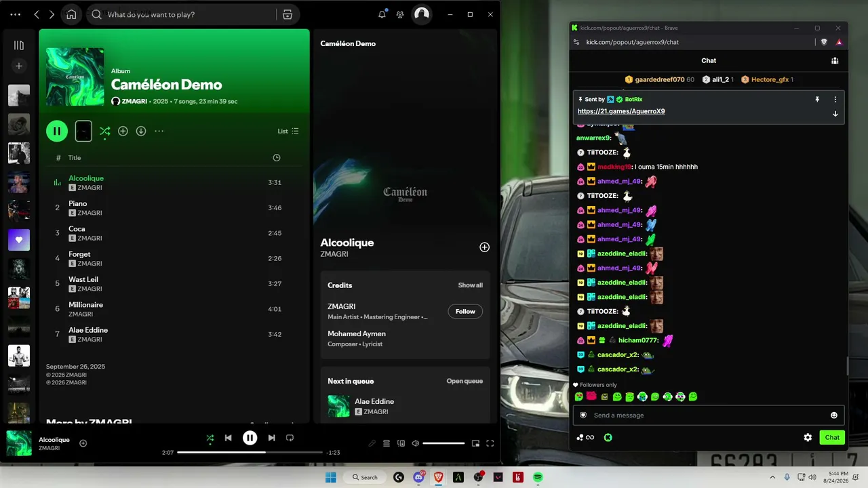Go back in Spotify navigation

click(x=37, y=14)
